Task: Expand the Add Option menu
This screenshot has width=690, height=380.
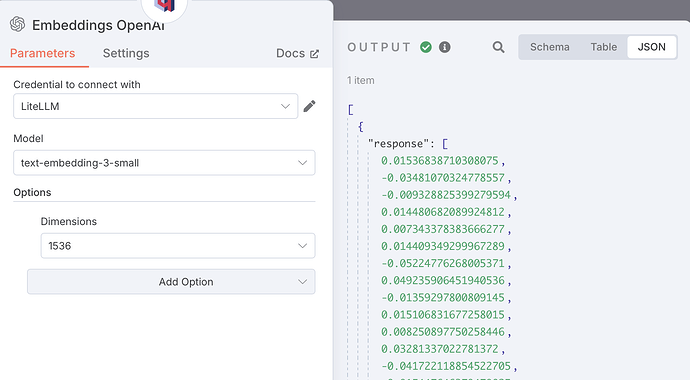Action: click(x=171, y=281)
